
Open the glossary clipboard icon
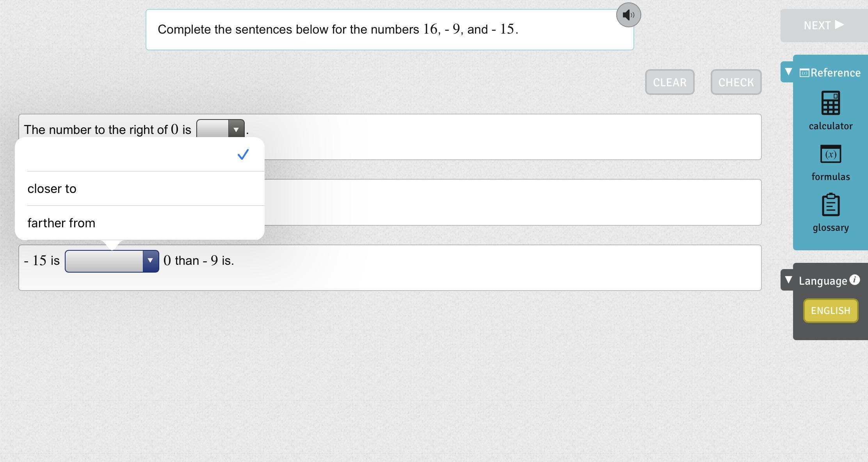[x=831, y=205]
